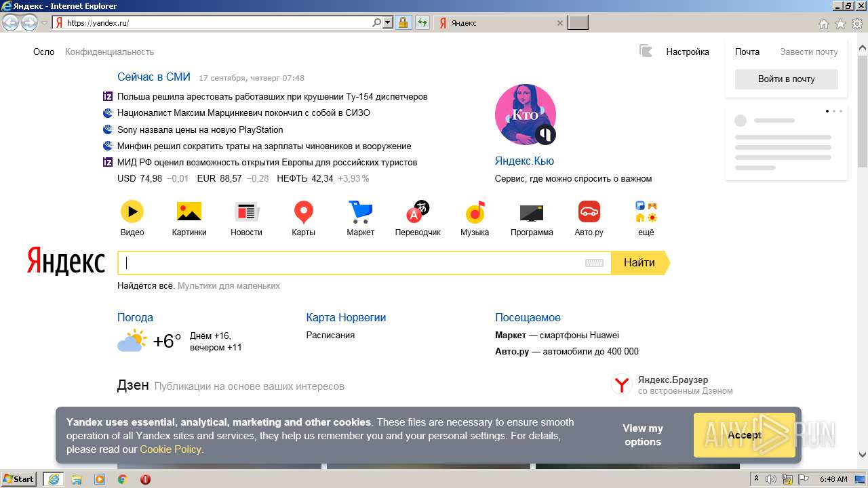The image size is (868, 488).
Task: Open the Погода weather heading
Action: [135, 317]
